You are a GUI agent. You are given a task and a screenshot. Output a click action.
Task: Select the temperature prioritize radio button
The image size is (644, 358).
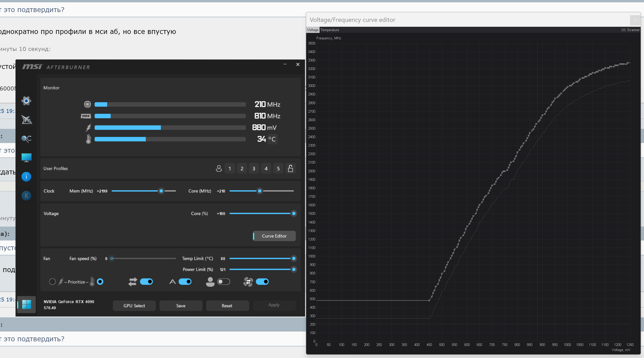tap(100, 282)
